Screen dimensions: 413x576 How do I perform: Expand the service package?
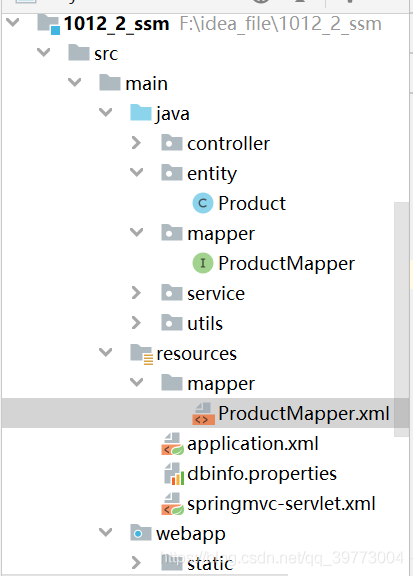[x=136, y=293]
